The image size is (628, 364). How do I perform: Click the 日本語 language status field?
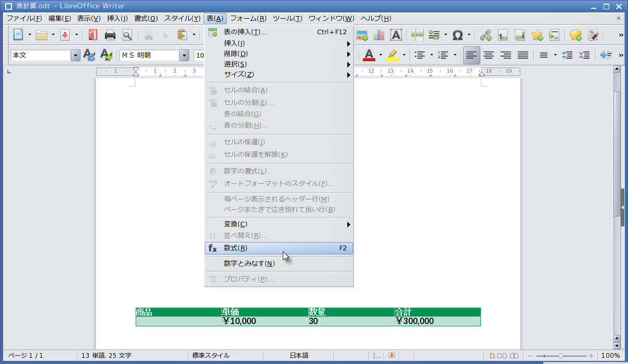point(299,356)
